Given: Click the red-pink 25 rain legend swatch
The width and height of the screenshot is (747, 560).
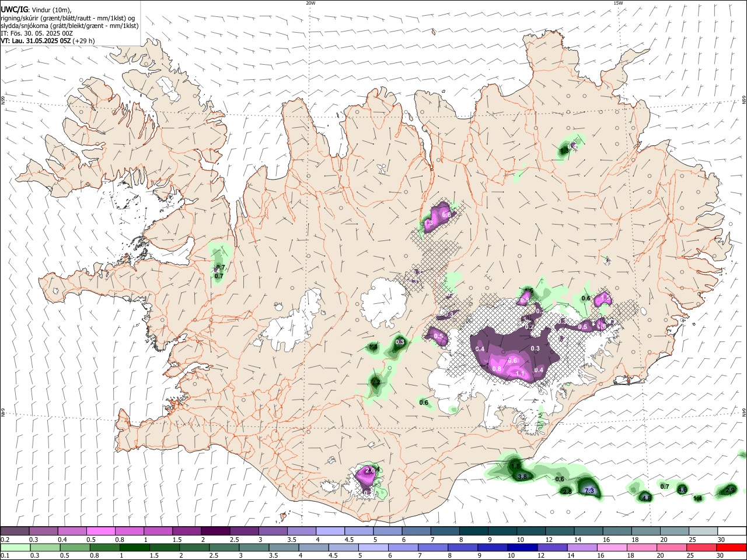Looking at the screenshot, I should 701,547.
